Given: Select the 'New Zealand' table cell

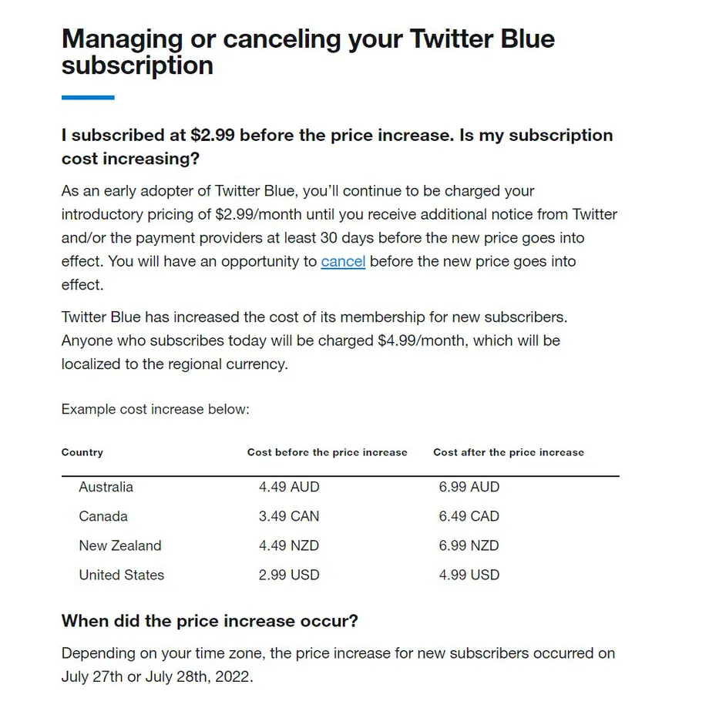Looking at the screenshot, I should [120, 545].
